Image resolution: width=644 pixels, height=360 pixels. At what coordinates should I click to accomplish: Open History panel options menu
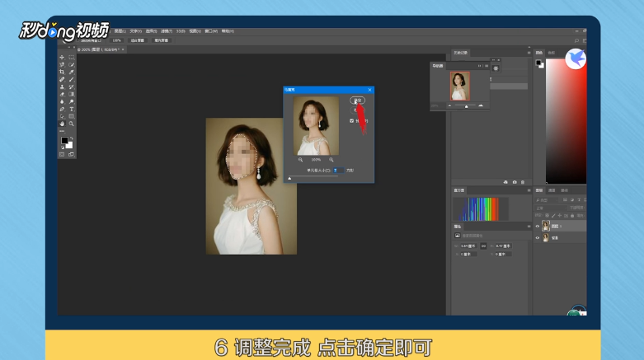click(529, 53)
